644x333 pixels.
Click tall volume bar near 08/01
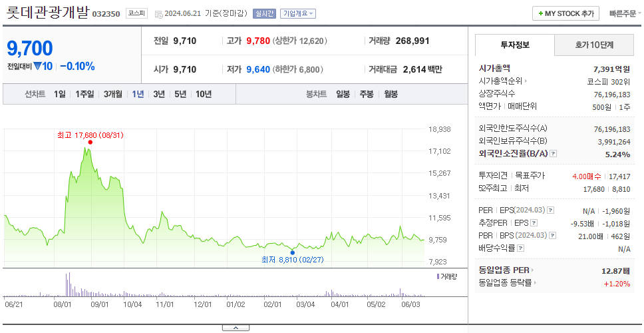click(69, 284)
